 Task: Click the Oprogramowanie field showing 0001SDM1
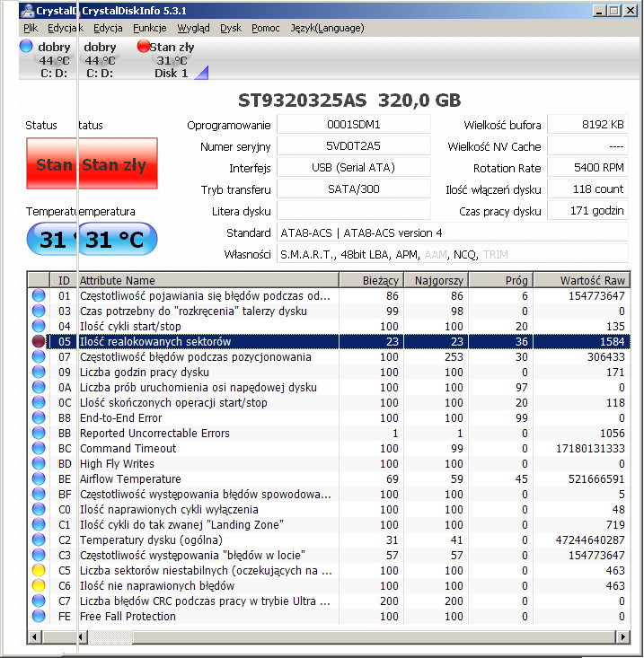tap(354, 125)
